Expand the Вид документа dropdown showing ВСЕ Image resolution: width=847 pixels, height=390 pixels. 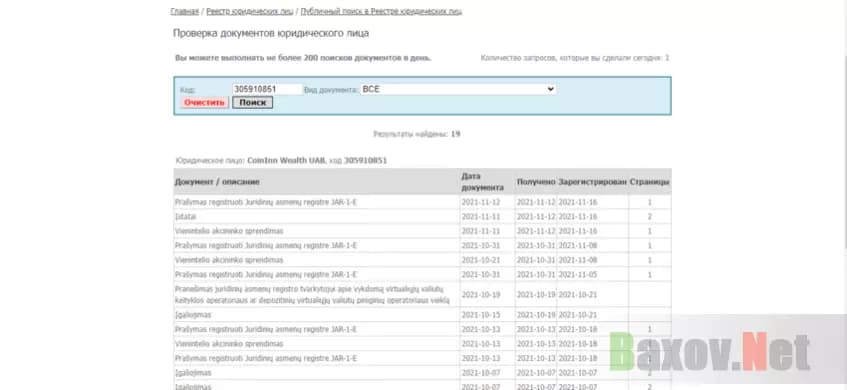coord(458,89)
